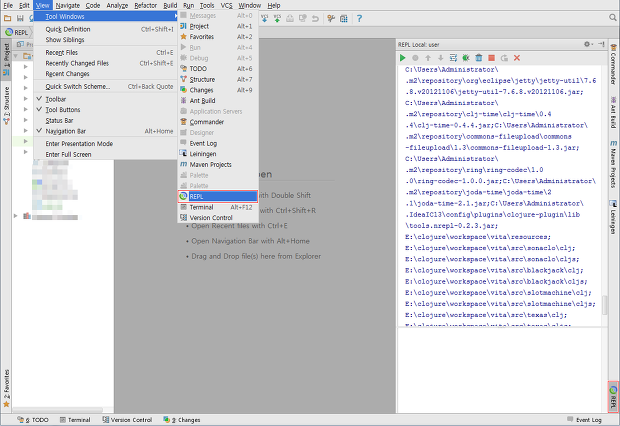Viewport: 620px width, 426px height.
Task: Open the TODO tab in bottom bar
Action: (x=33, y=420)
